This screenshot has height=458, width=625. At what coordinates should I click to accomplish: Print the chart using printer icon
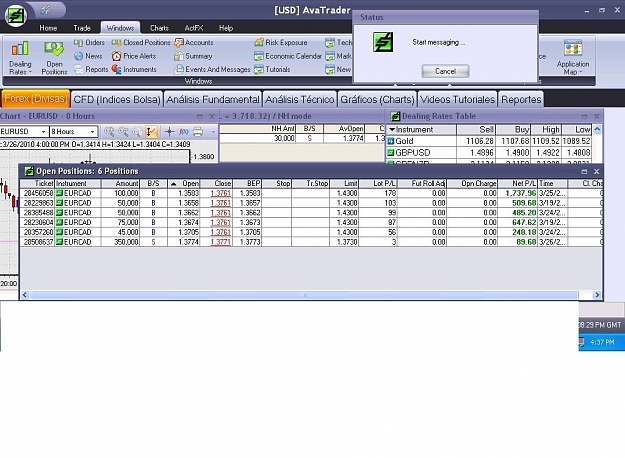coord(198,132)
